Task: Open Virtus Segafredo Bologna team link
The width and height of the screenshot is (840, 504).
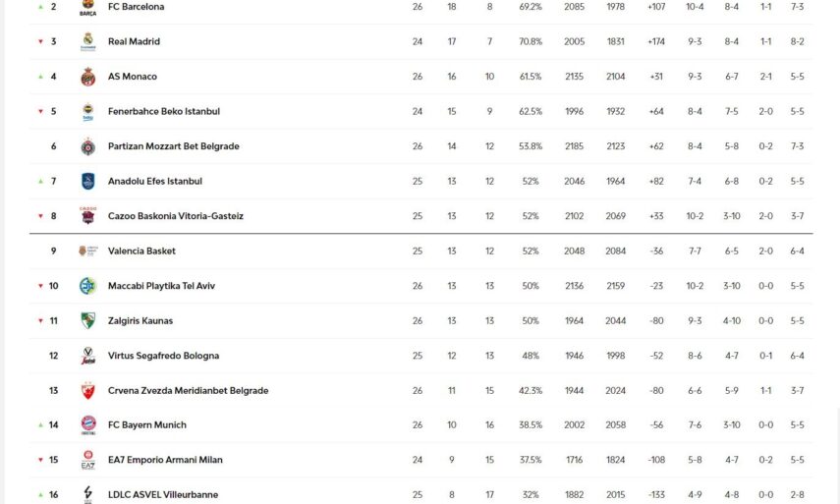Action: pyautogui.click(x=163, y=356)
